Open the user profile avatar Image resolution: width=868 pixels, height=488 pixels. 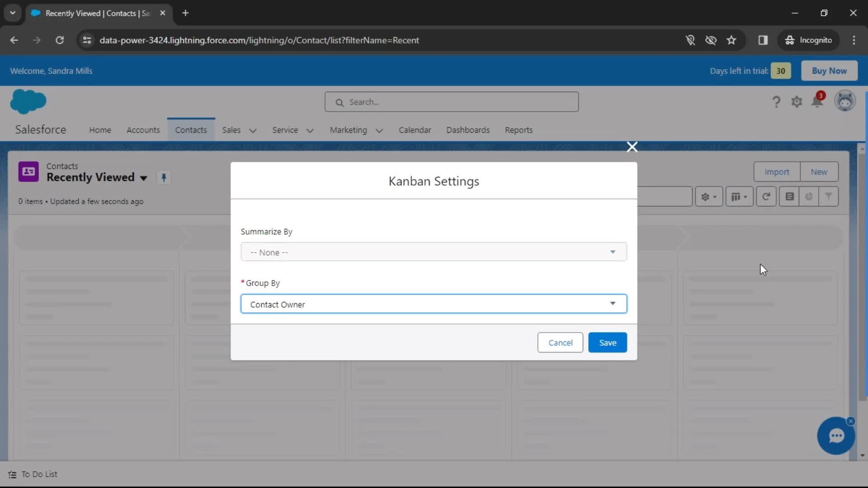click(845, 101)
